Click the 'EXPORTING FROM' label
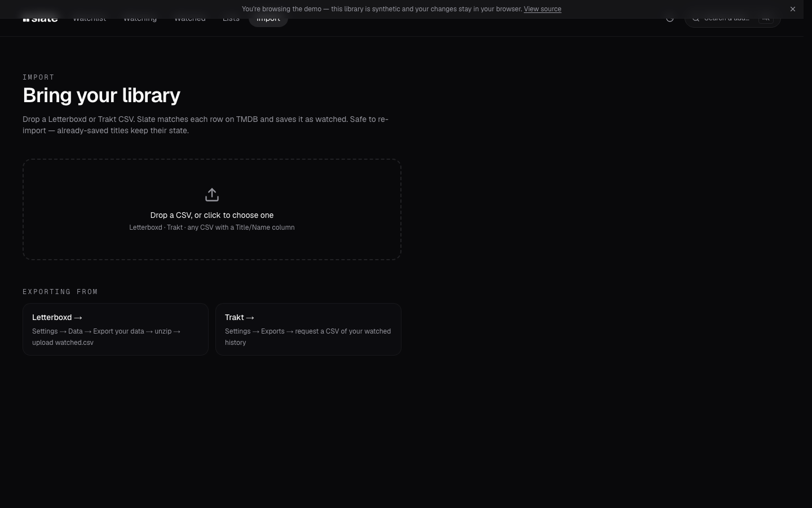Screen dimensions: 812x508 pyautogui.click(x=60, y=292)
